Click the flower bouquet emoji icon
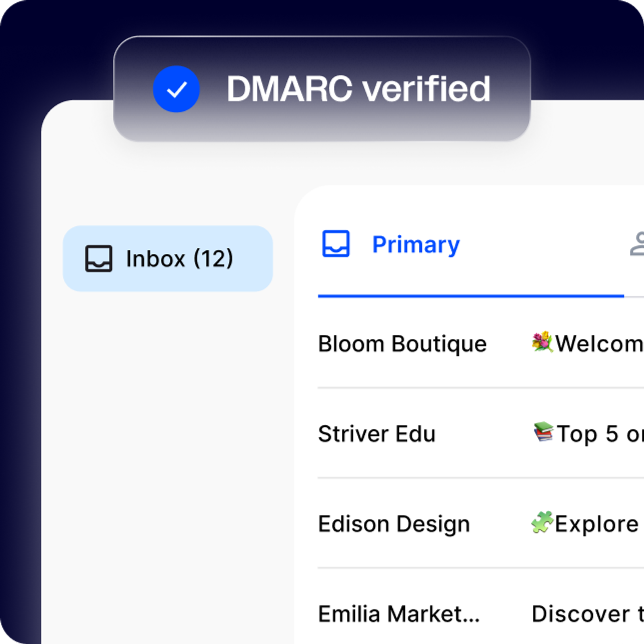This screenshot has height=644, width=644. click(542, 342)
